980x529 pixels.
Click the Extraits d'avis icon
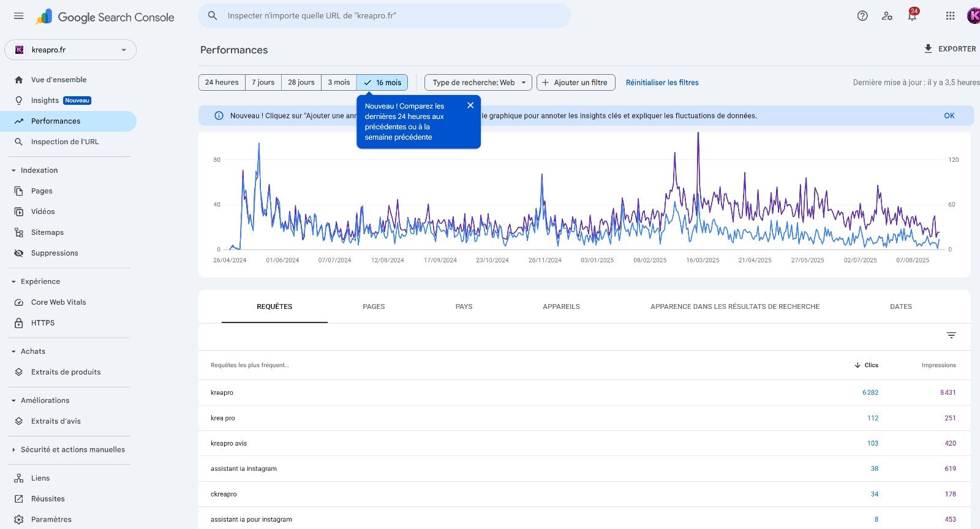pyautogui.click(x=19, y=421)
